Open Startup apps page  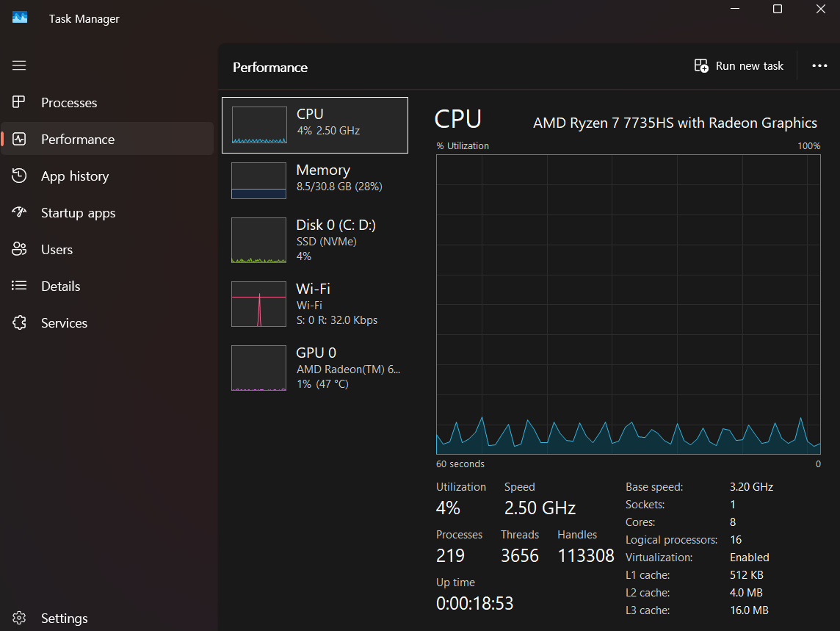click(x=107, y=213)
